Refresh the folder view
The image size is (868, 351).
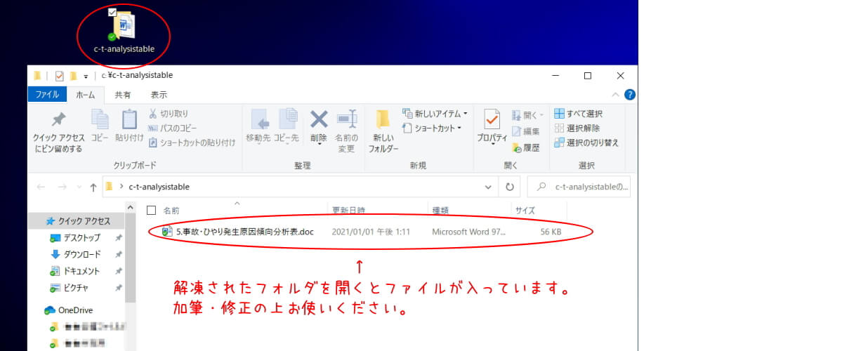click(x=508, y=187)
